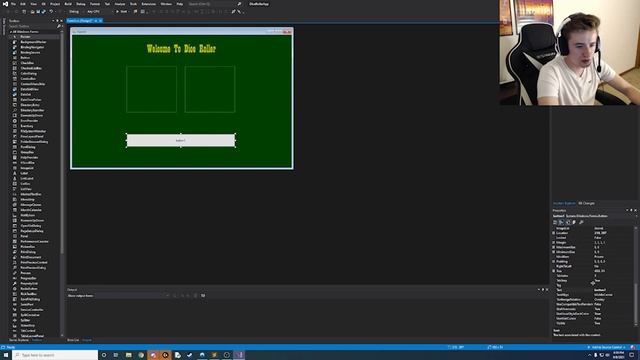Open Property Pages wrench icon
Screen dimensions: 640x360
[x=581, y=222]
